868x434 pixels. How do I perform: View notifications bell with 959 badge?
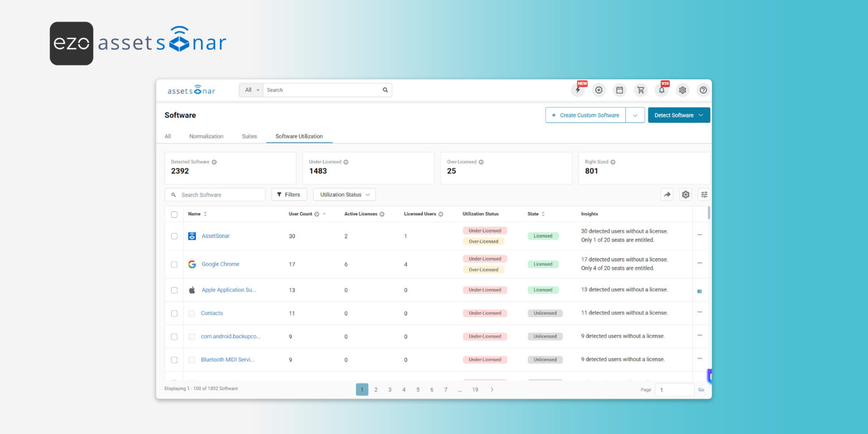[662, 90]
